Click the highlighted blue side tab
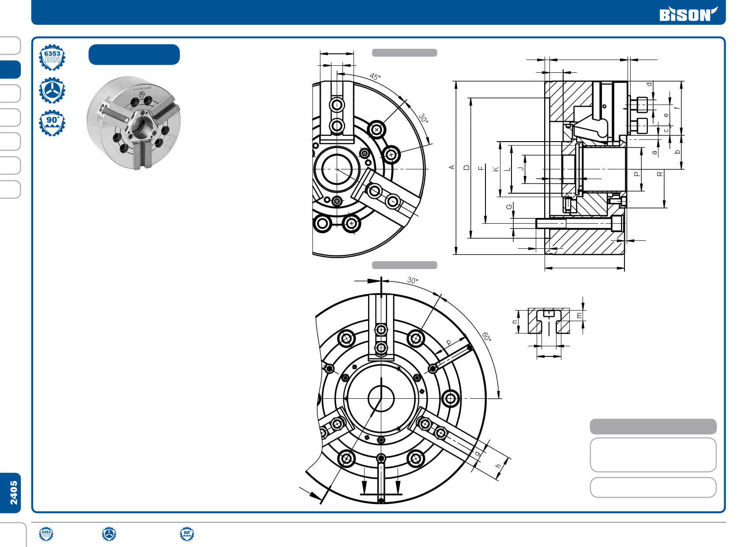This screenshot has width=756, height=547. (11, 70)
